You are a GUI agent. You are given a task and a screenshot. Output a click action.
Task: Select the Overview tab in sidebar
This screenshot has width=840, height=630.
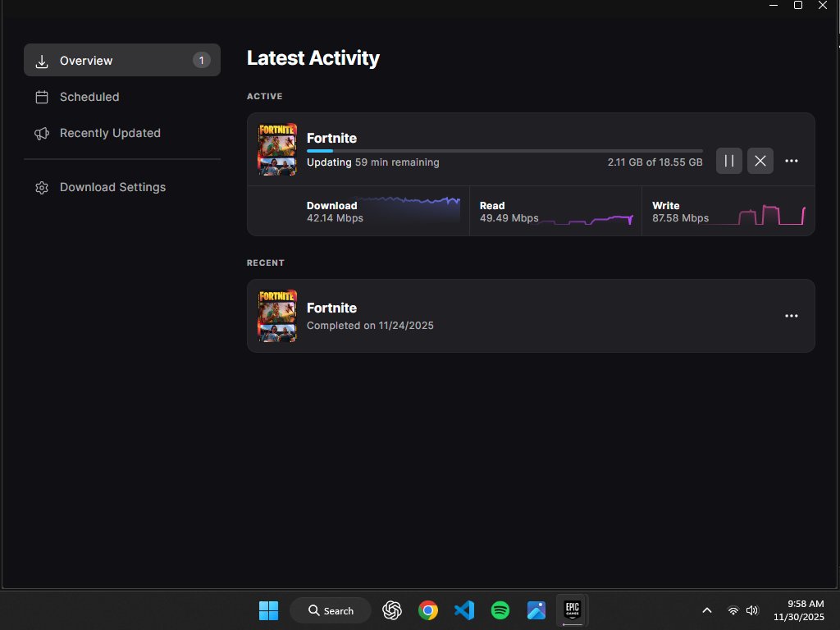(122, 60)
